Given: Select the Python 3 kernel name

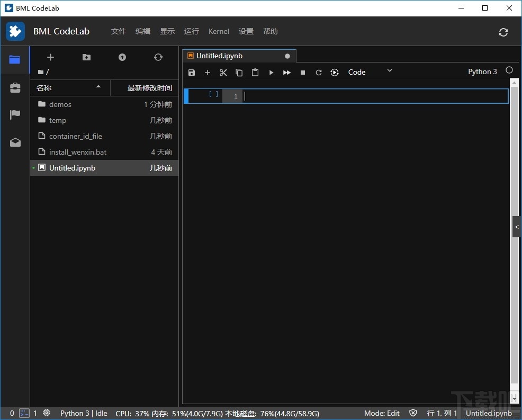Looking at the screenshot, I should point(482,72).
